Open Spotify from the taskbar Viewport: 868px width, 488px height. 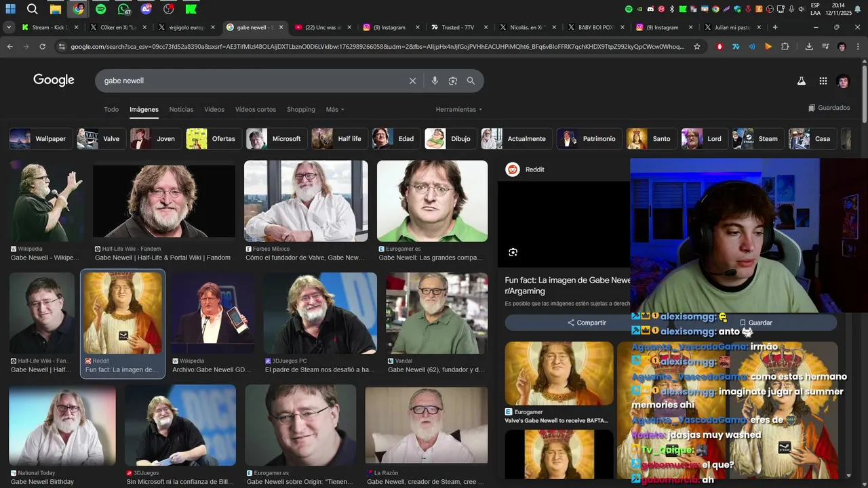100,9
